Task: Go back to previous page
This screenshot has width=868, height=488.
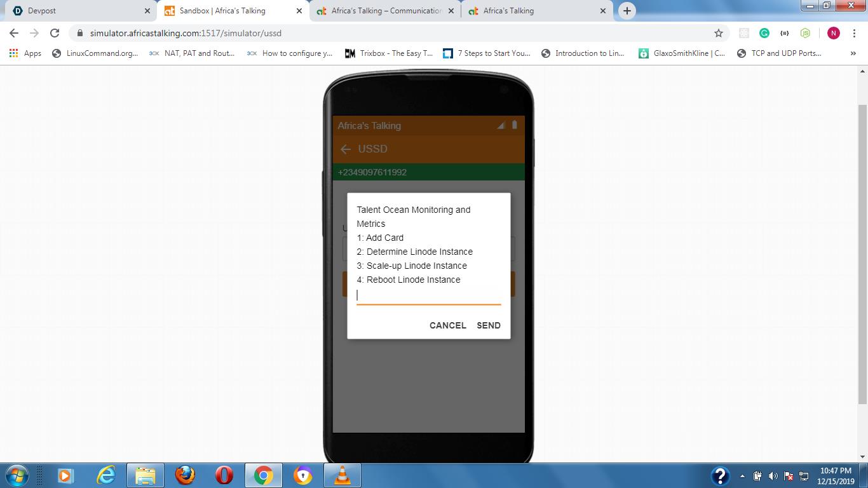Action: click(x=14, y=33)
